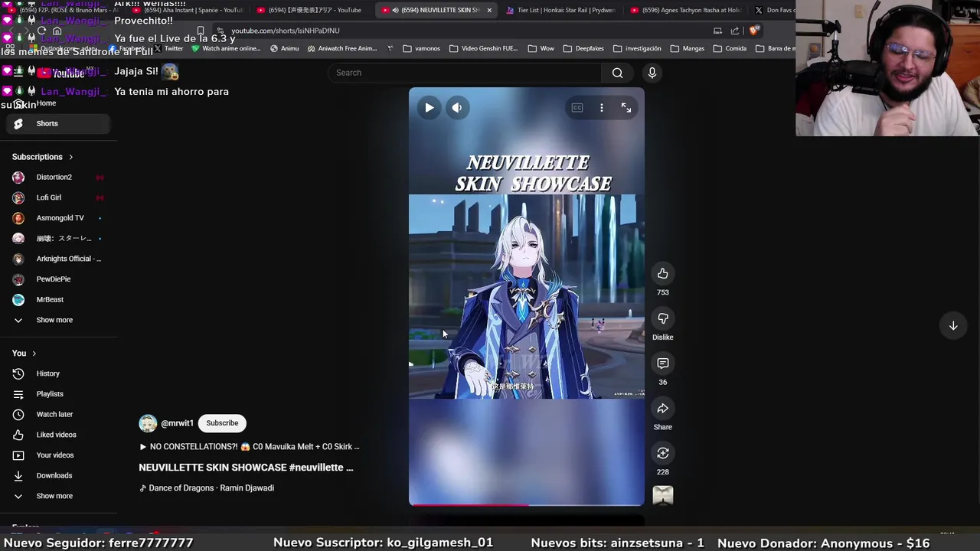Open vamonos bookmarks folder

[422, 48]
